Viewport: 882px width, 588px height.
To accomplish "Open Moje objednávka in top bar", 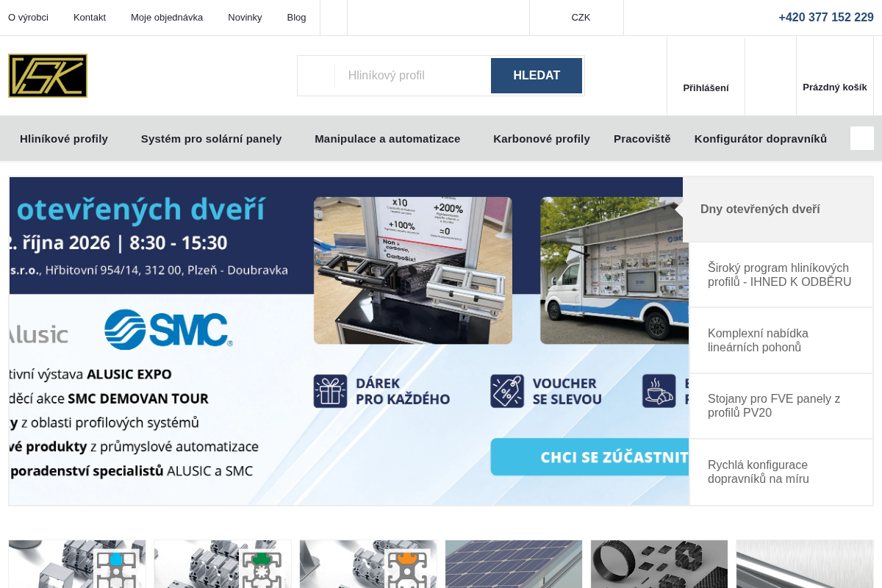I will [167, 17].
